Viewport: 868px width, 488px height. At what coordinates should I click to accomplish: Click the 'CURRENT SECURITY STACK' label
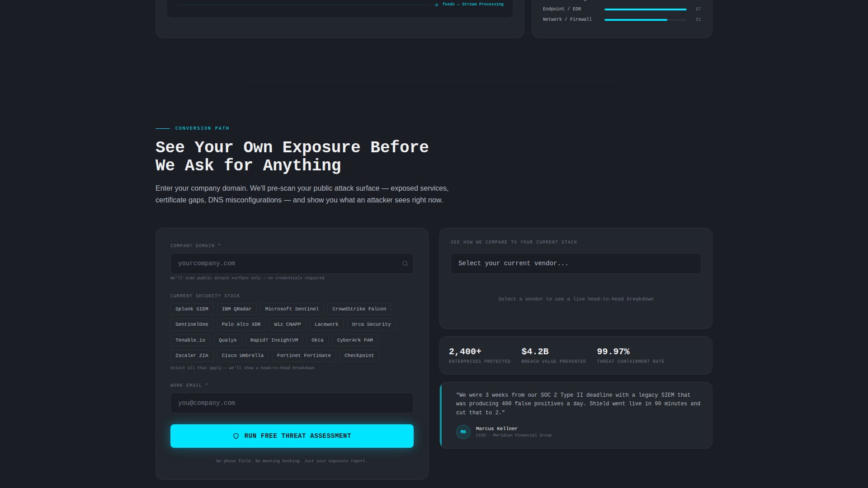tap(205, 296)
